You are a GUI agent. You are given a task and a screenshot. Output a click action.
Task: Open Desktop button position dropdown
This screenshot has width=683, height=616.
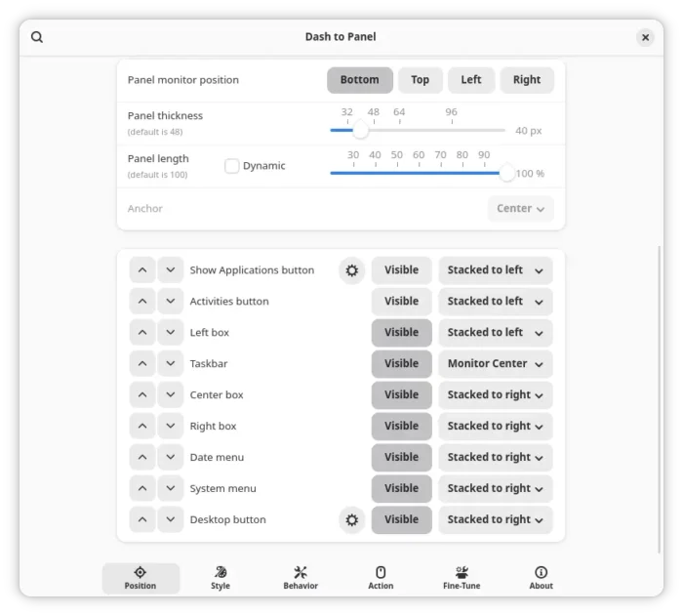(x=496, y=519)
